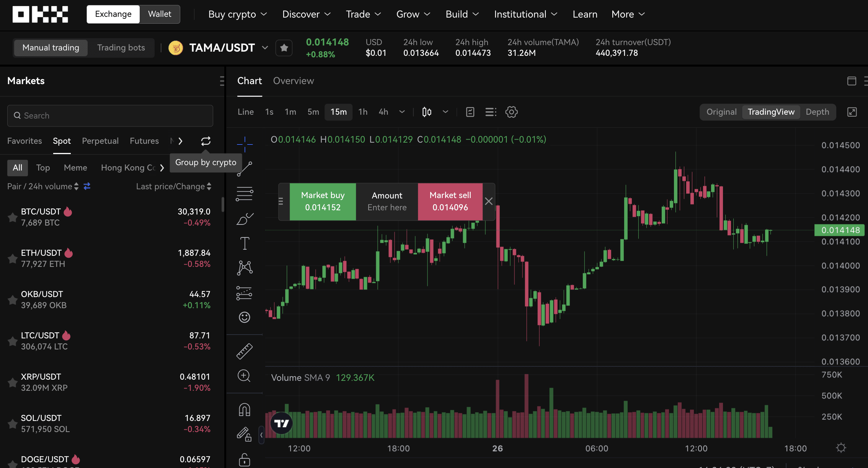Screen dimensions: 868x468
Task: Open TAMA/USDT pair selector dropdown
Action: tap(265, 48)
